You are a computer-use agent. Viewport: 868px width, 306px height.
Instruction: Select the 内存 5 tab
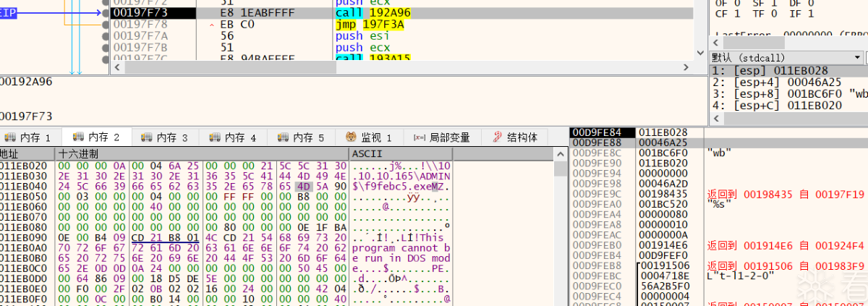301,137
